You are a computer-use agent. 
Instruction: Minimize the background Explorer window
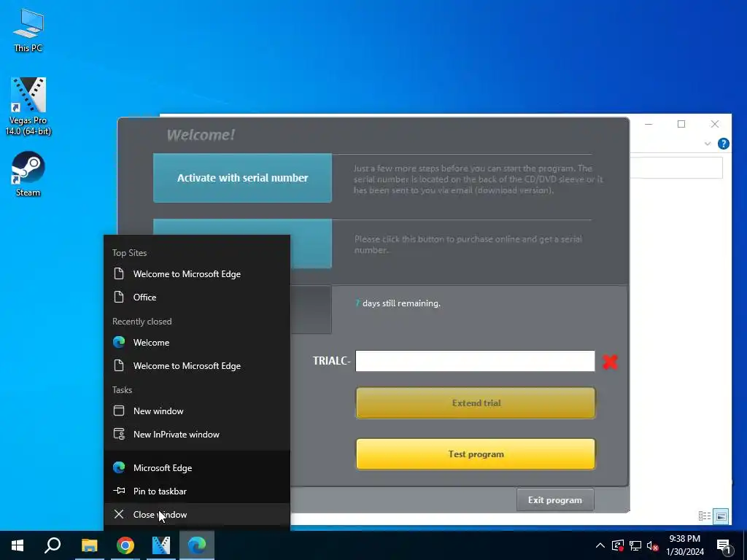tap(649, 124)
